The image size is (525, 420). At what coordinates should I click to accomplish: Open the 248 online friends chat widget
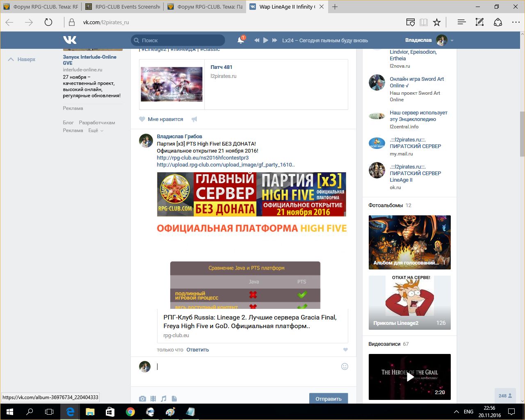505,396
